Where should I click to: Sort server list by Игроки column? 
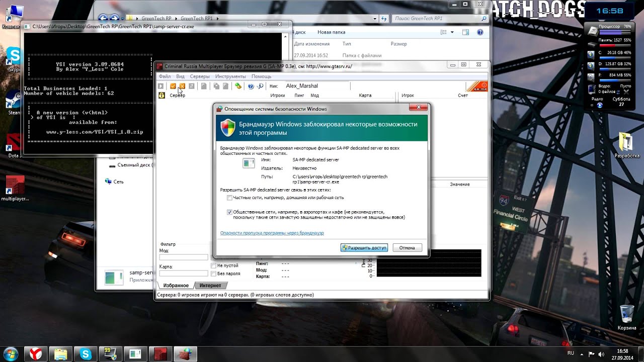(278, 95)
